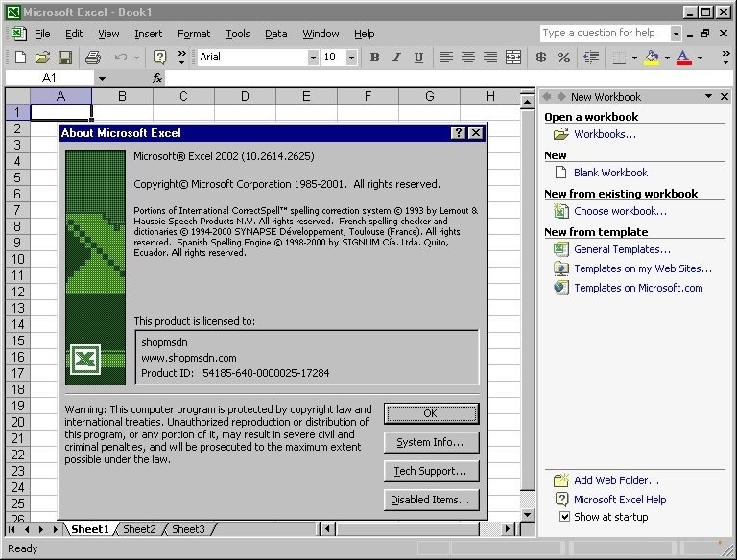Toggle Bold formatting
Screen dimensions: 737x560
374,58
